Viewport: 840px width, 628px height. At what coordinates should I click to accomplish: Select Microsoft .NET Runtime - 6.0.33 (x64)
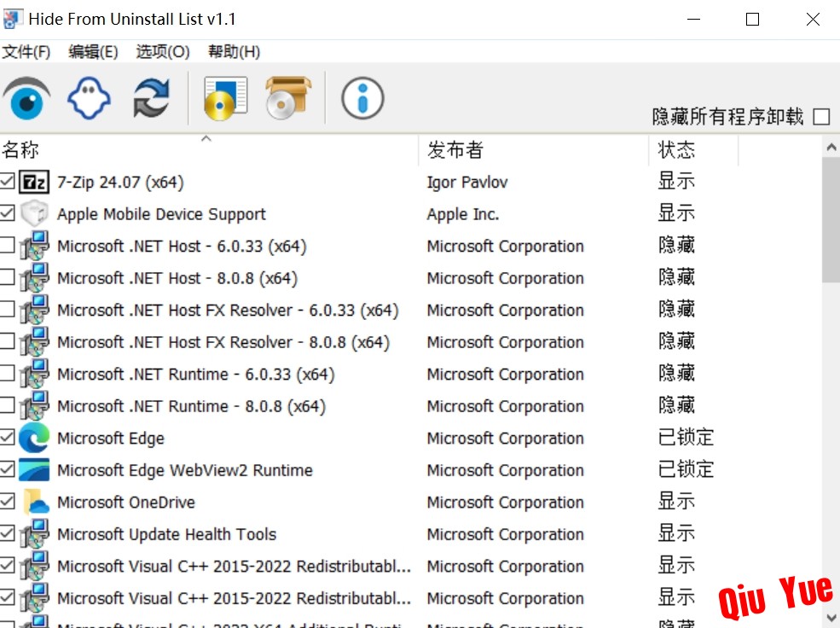196,374
